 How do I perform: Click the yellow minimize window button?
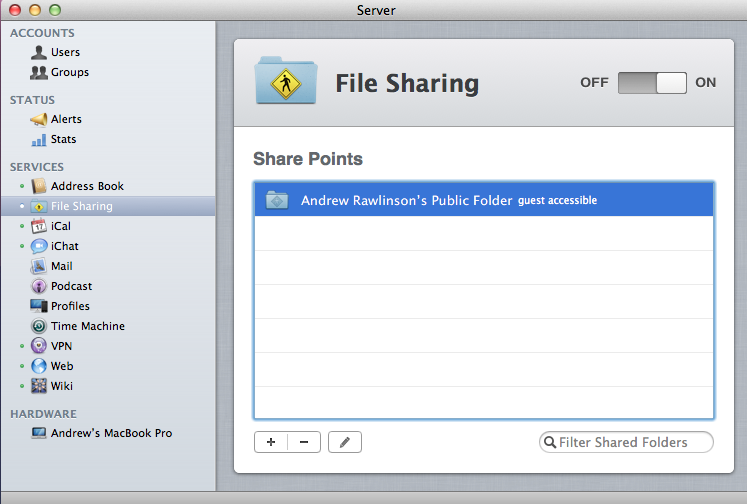click(x=35, y=10)
